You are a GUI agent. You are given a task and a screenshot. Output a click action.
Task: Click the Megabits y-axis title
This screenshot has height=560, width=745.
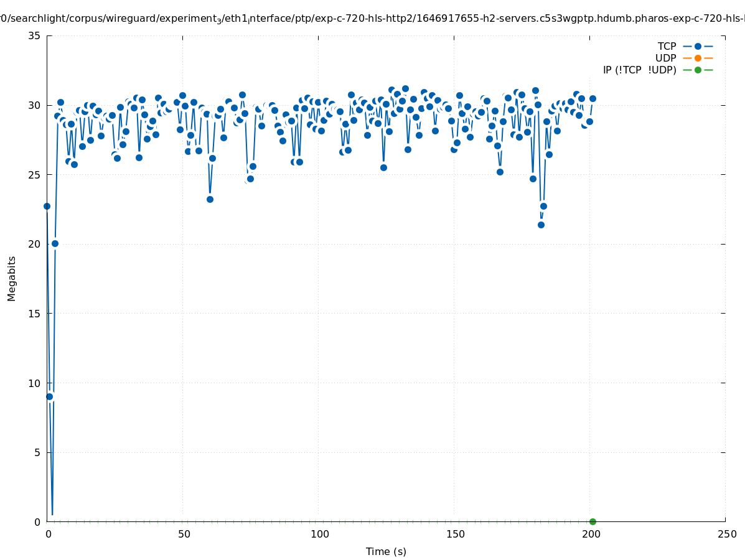12,278
